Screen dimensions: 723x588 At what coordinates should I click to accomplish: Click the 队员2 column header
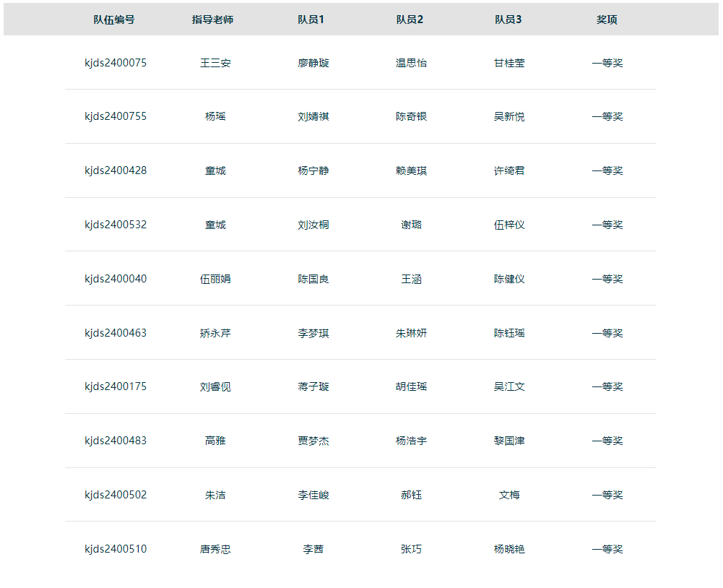pyautogui.click(x=410, y=20)
